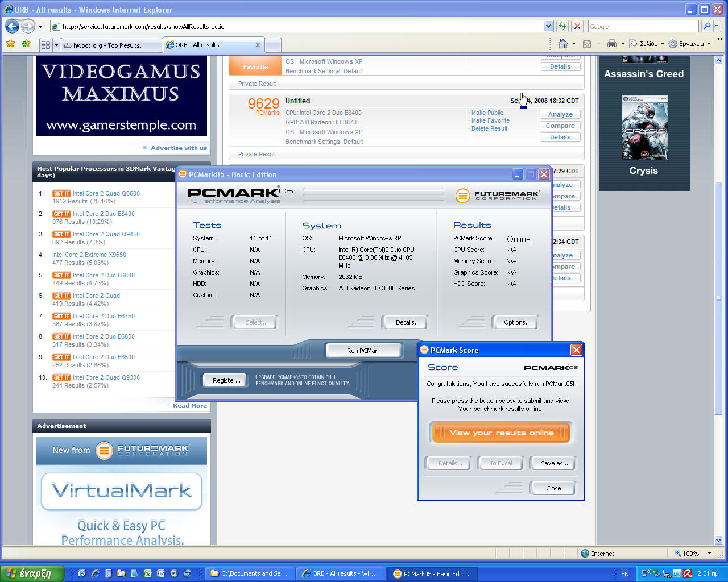Open the address bar URL history dropdown
This screenshot has width=728, height=582.
point(548,26)
